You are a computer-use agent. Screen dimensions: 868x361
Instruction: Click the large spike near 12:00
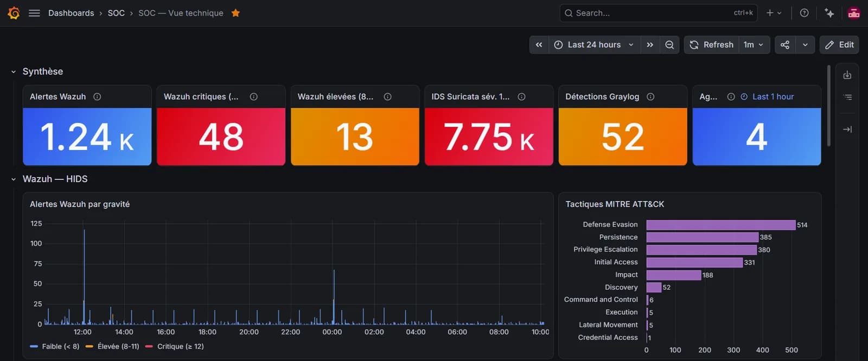coord(84,276)
